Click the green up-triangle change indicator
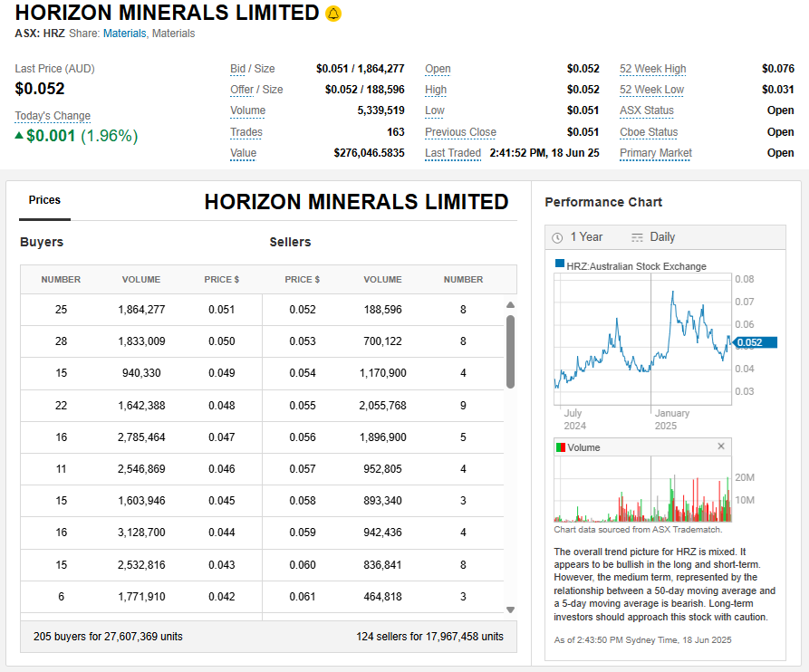Viewport: 809px width, 672px height. click(19, 136)
